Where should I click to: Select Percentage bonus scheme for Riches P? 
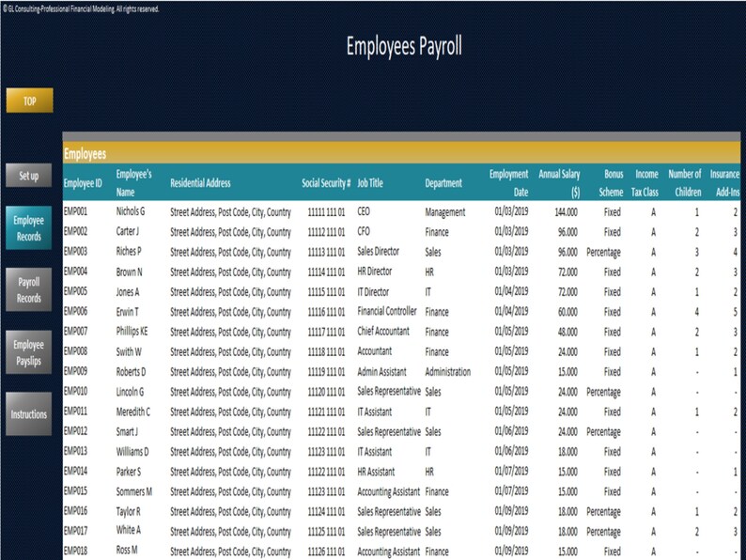pyautogui.click(x=603, y=252)
